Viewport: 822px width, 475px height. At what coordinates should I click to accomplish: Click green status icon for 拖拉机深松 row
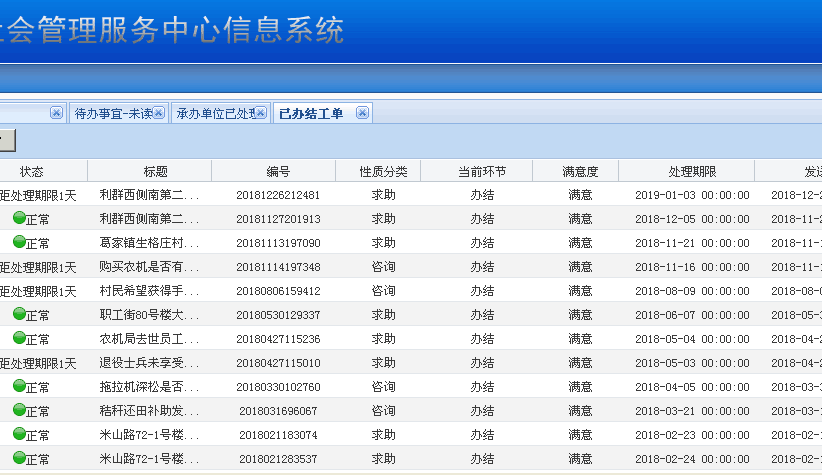point(19,386)
